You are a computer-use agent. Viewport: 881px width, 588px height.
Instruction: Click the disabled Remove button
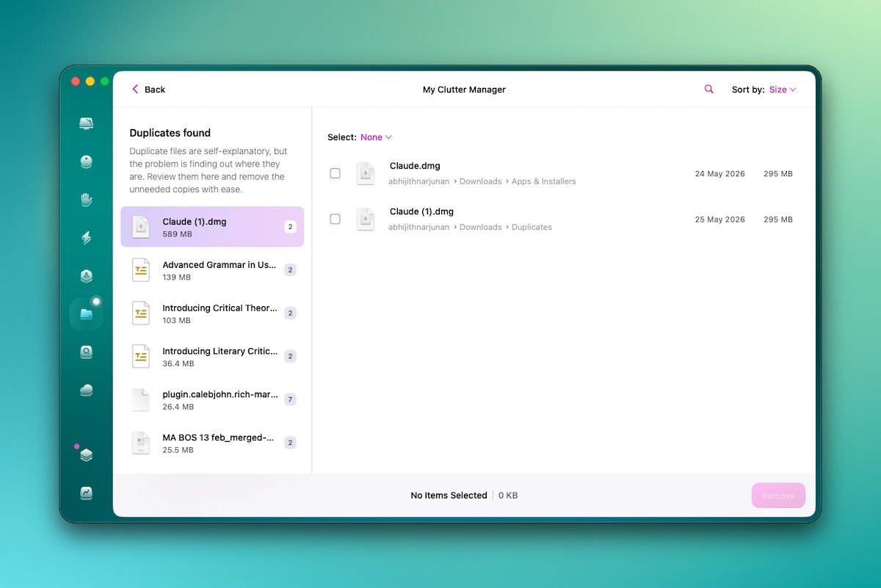click(778, 496)
